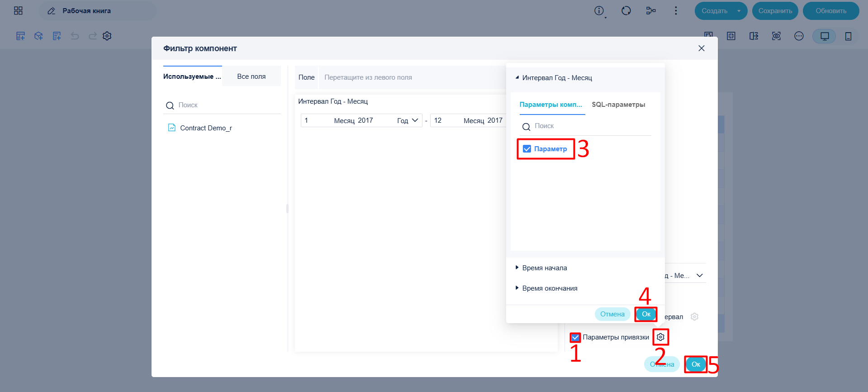868x392 pixels.
Task: Click the refresh circle icon in header
Action: coord(626,11)
